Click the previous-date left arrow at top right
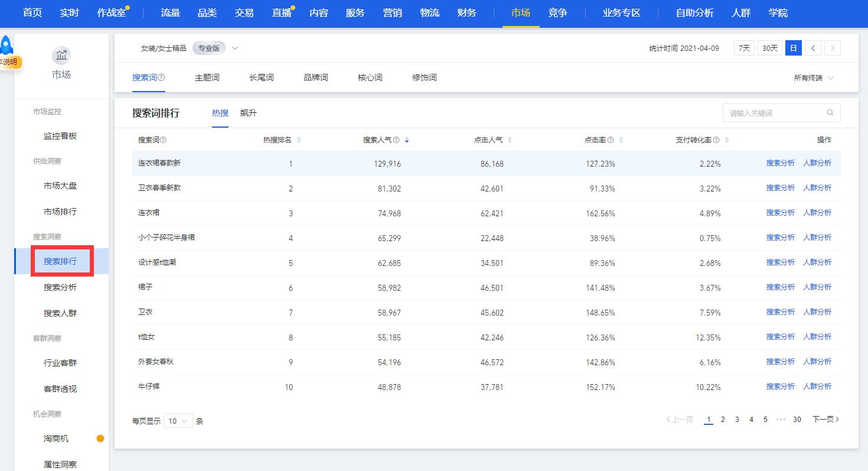This screenshot has width=868, height=471. click(x=813, y=48)
